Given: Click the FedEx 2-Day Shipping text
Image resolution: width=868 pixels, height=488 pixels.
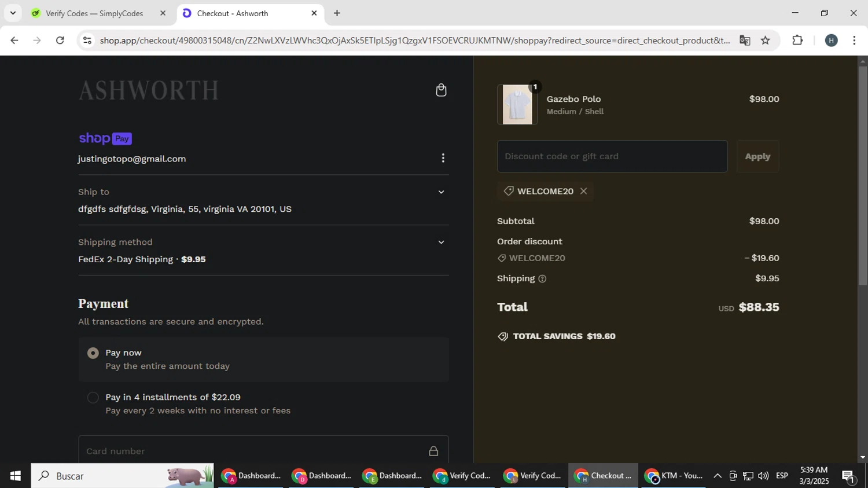Looking at the screenshot, I should pyautogui.click(x=126, y=259).
